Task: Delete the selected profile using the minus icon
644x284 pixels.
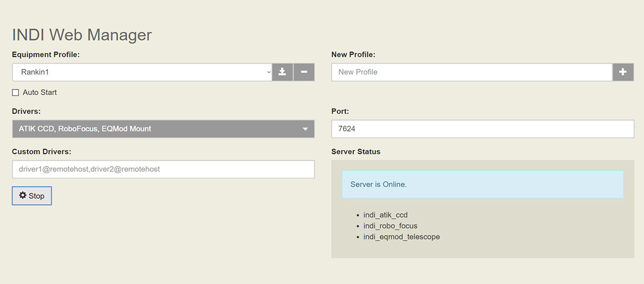Action: pos(304,72)
